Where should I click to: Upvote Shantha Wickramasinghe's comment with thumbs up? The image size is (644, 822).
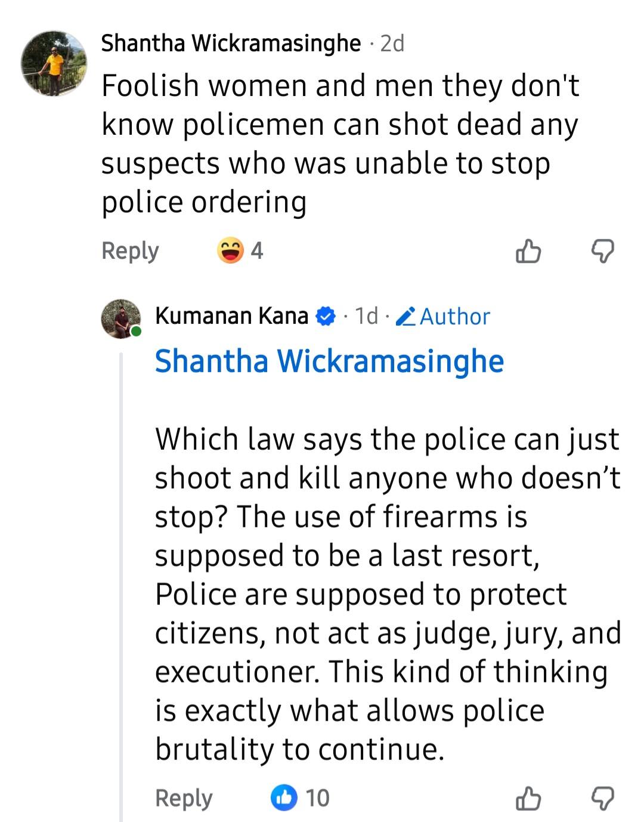click(x=528, y=251)
